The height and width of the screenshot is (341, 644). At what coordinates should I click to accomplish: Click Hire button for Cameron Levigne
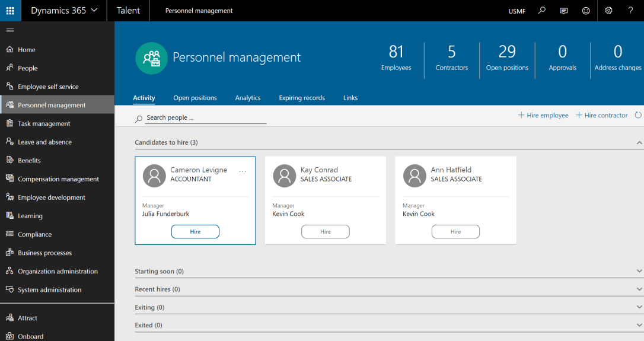[x=195, y=232]
